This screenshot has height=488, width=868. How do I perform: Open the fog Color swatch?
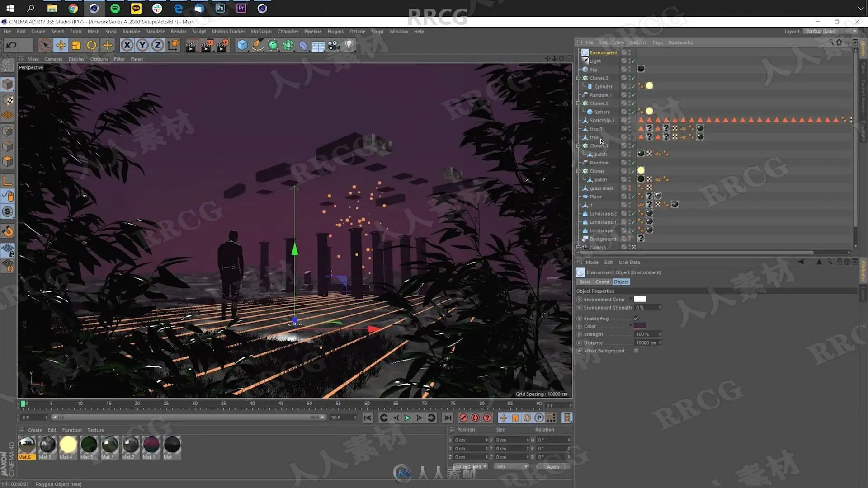tap(640, 326)
